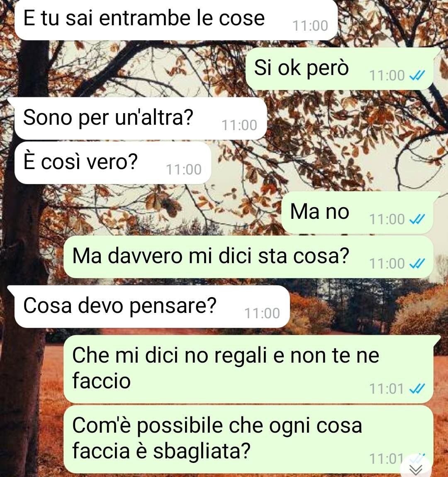Tap blue ticks on 'Che mi dici no regali' message

point(417,388)
